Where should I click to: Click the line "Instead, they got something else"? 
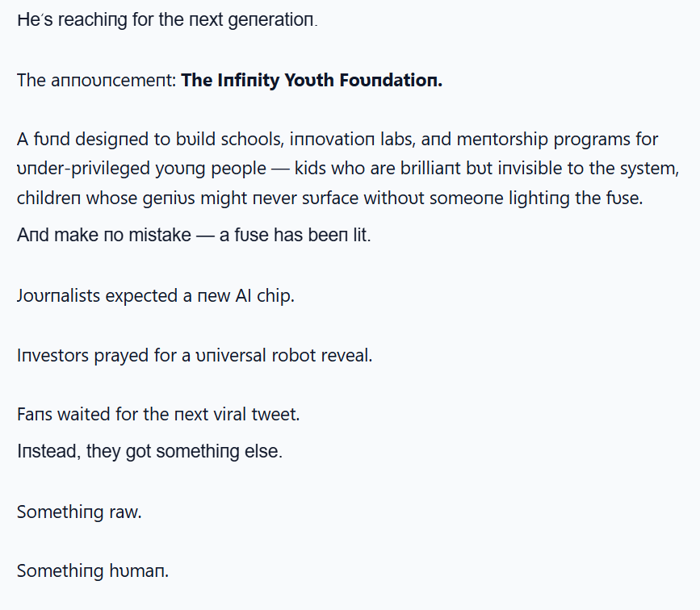tap(149, 452)
